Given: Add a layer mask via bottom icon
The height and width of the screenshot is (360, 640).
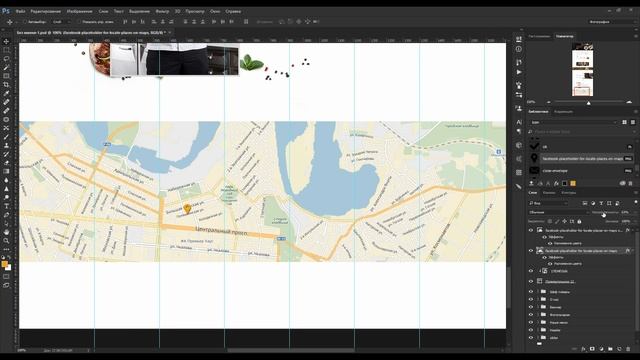Looking at the screenshot, I should (592, 349).
